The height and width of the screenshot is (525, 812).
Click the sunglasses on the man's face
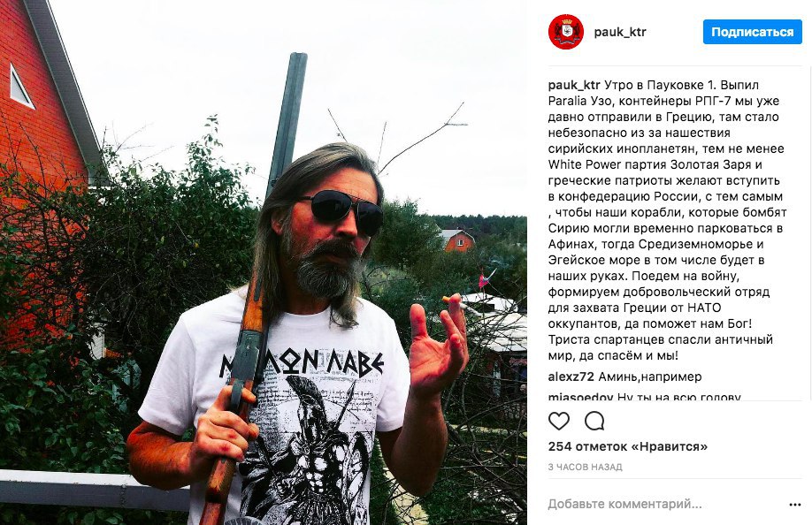(342, 210)
